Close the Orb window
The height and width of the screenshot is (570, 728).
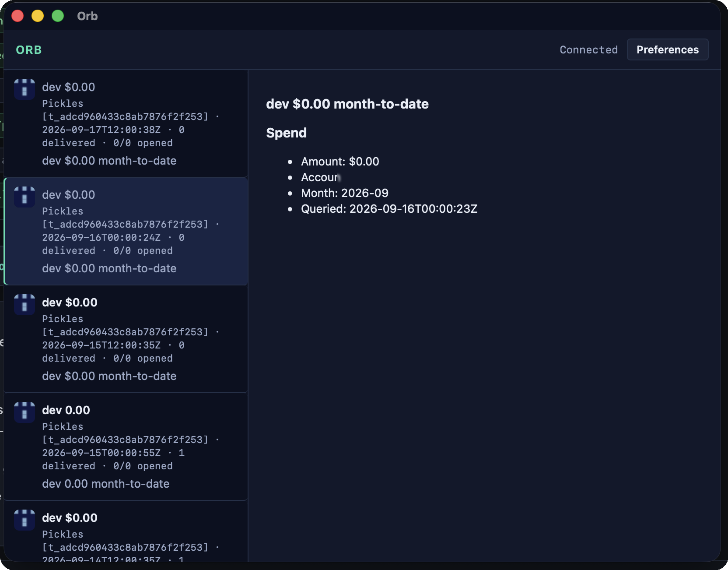[x=17, y=16]
